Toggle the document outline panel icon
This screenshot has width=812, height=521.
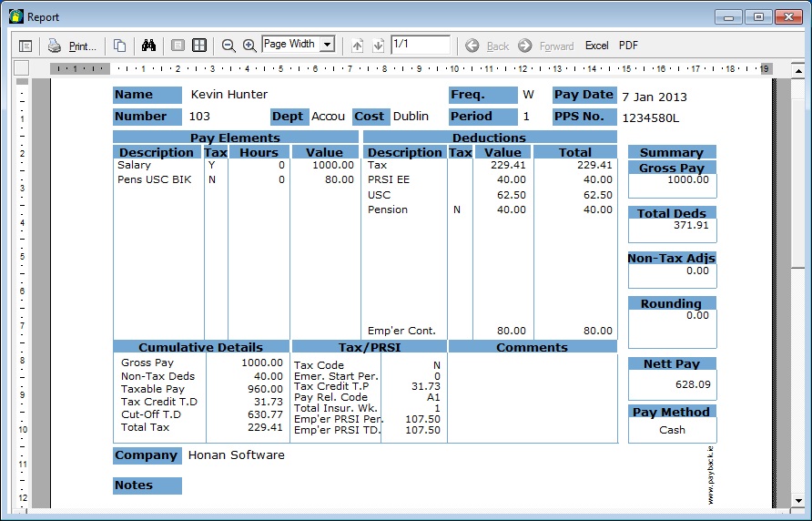[x=25, y=46]
